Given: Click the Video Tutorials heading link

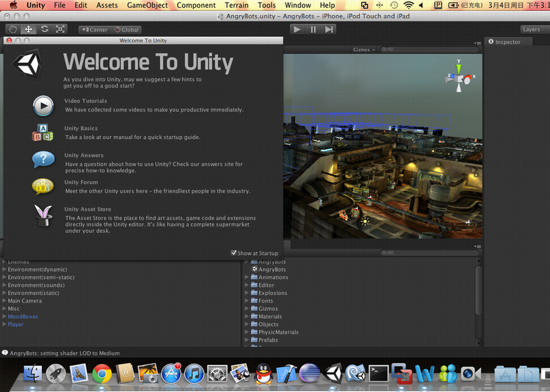Looking at the screenshot, I should (x=85, y=100).
